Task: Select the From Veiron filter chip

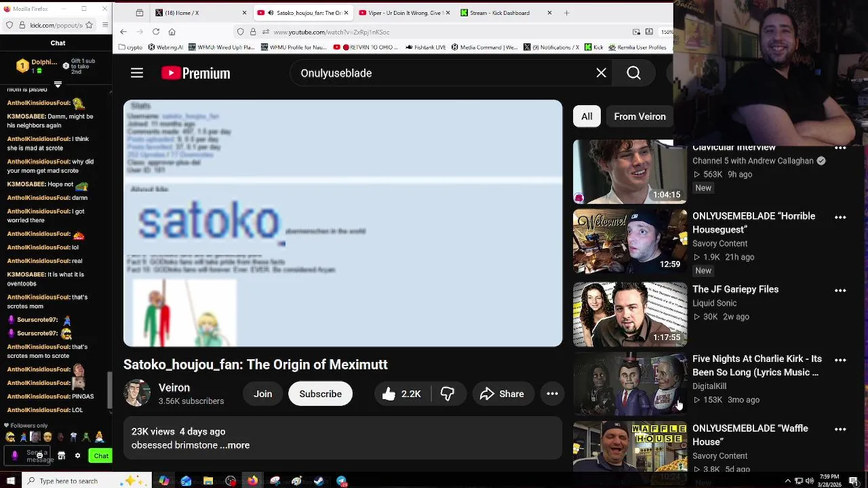Action: (639, 117)
